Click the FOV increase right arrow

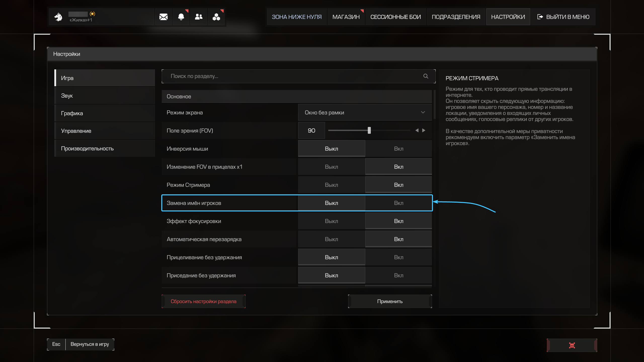424,130
